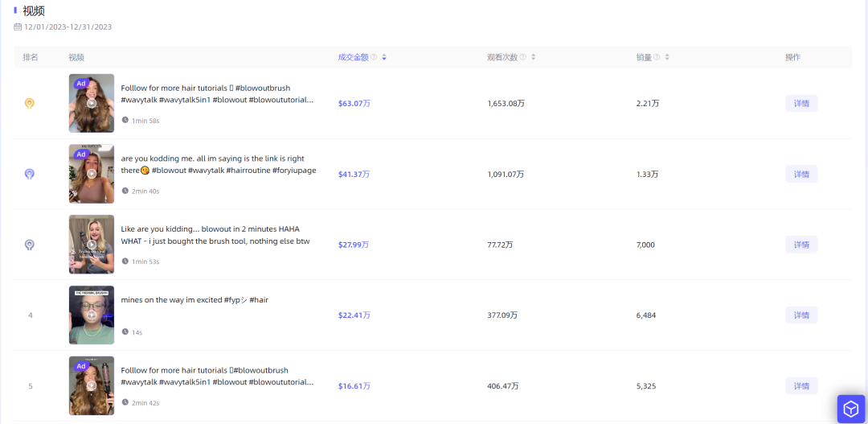The image size is (868, 424).
Task: Click the second-place rank medal icon
Action: click(30, 174)
